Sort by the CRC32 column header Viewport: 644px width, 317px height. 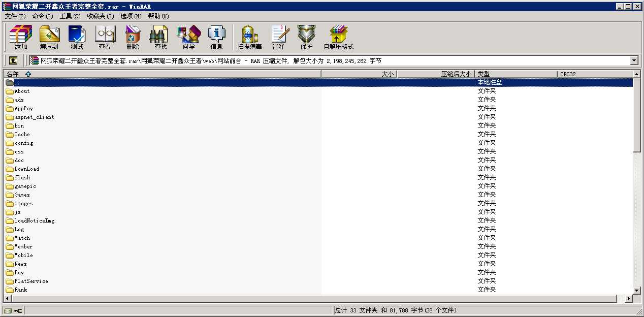click(595, 74)
